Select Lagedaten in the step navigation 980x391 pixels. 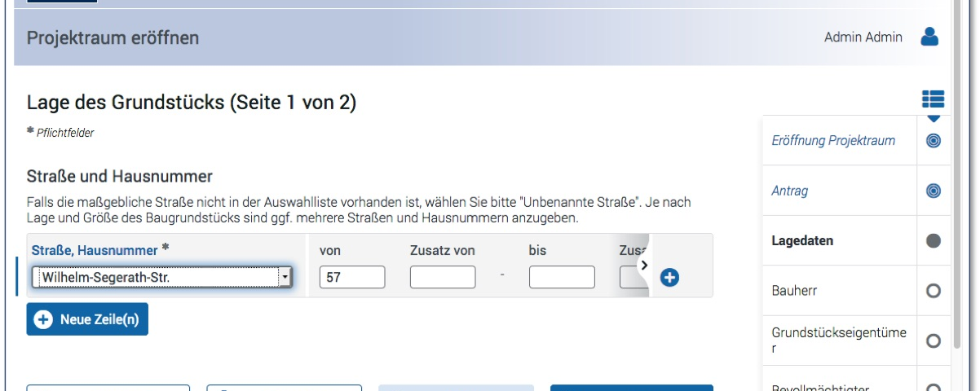802,241
